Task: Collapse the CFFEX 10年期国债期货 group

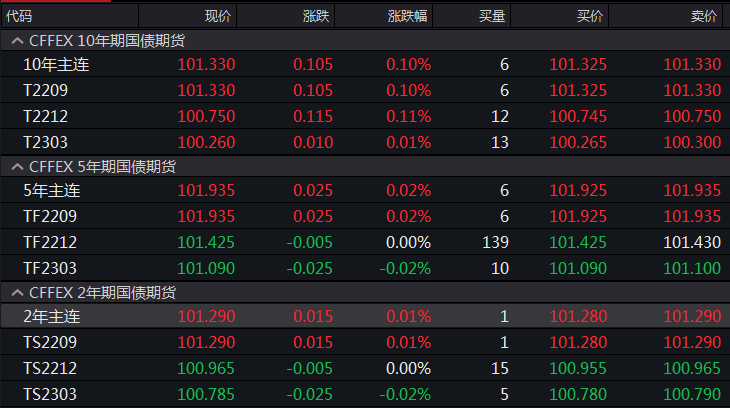Action: (x=17, y=41)
